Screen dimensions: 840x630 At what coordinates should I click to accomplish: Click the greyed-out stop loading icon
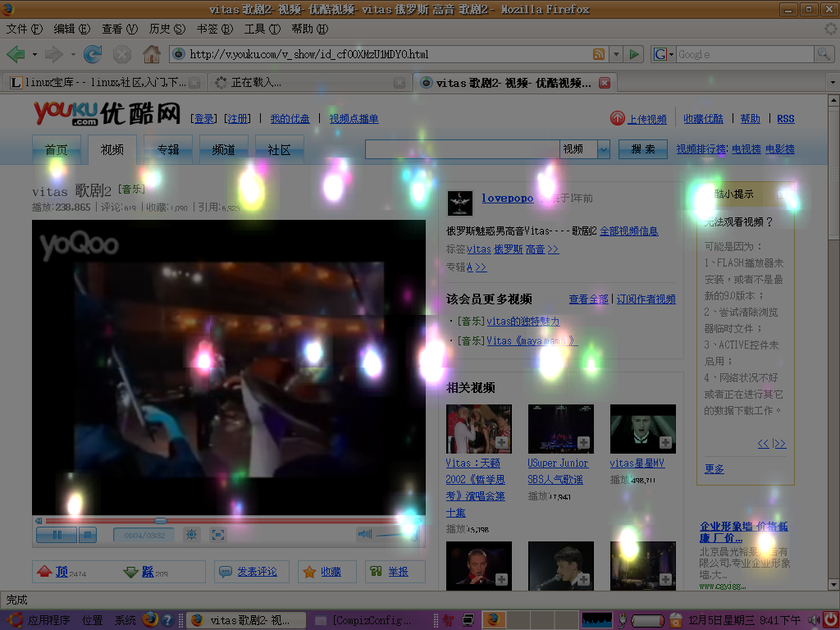pos(122,54)
